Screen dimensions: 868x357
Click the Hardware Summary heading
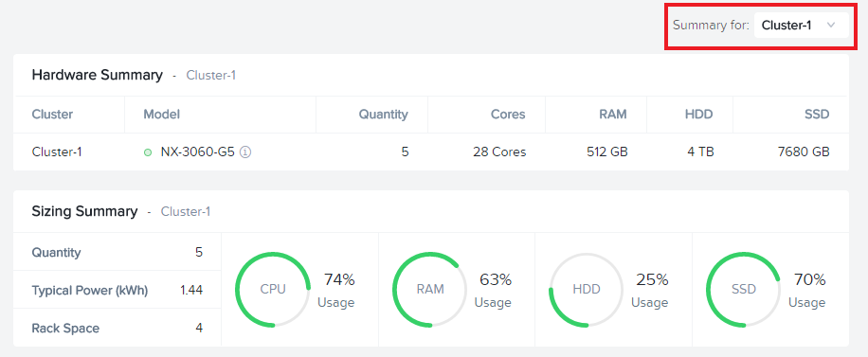pos(98,75)
